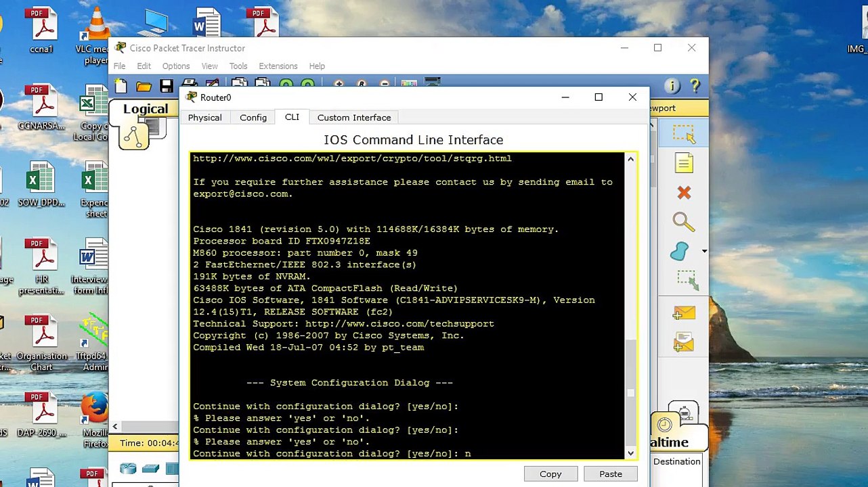The height and width of the screenshot is (487, 868).
Task: Click the Destination column header
Action: (x=677, y=461)
